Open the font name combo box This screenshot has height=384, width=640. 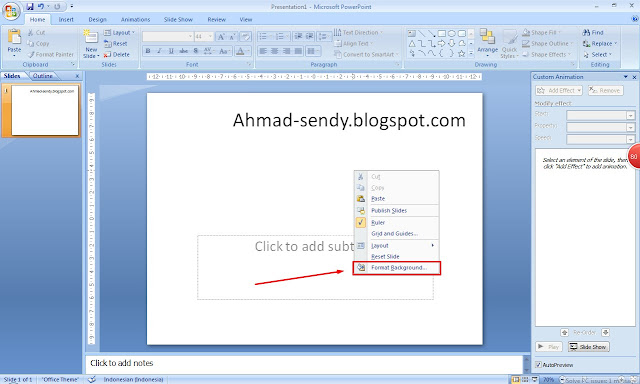tap(168, 37)
